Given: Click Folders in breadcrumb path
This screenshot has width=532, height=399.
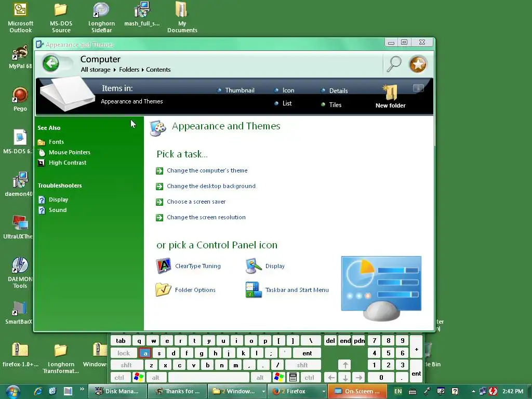Looking at the screenshot, I should 129,70.
